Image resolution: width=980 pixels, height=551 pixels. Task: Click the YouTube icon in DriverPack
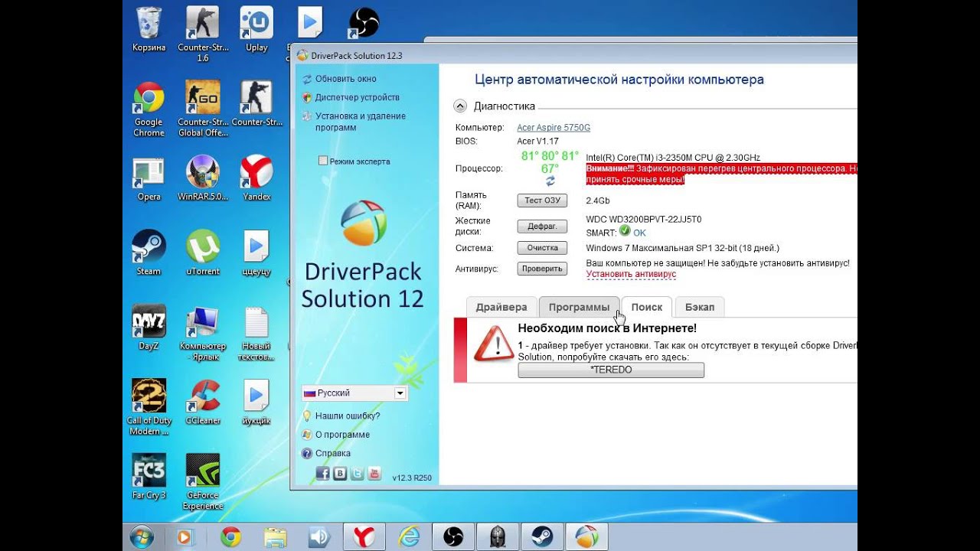click(x=374, y=474)
